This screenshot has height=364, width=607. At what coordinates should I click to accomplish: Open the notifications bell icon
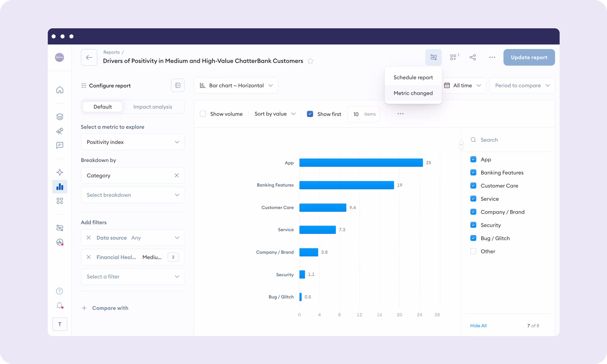pyautogui.click(x=59, y=305)
